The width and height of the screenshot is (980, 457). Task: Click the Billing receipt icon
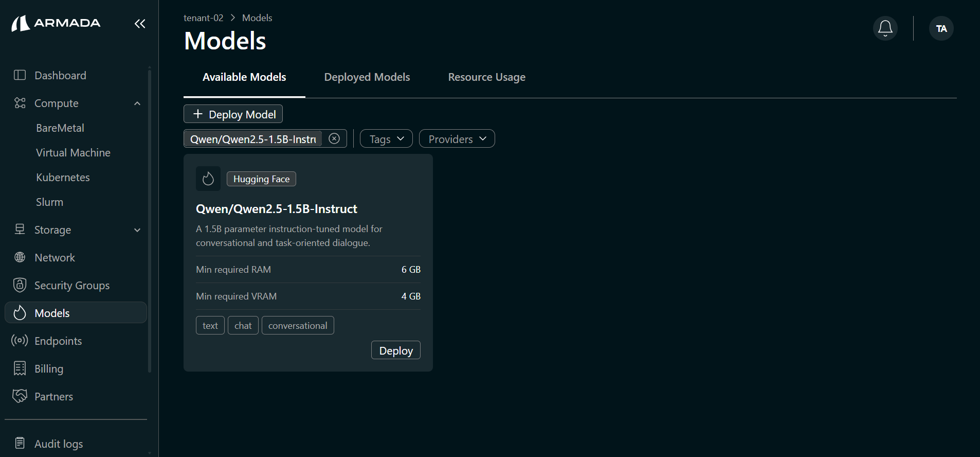click(x=20, y=368)
